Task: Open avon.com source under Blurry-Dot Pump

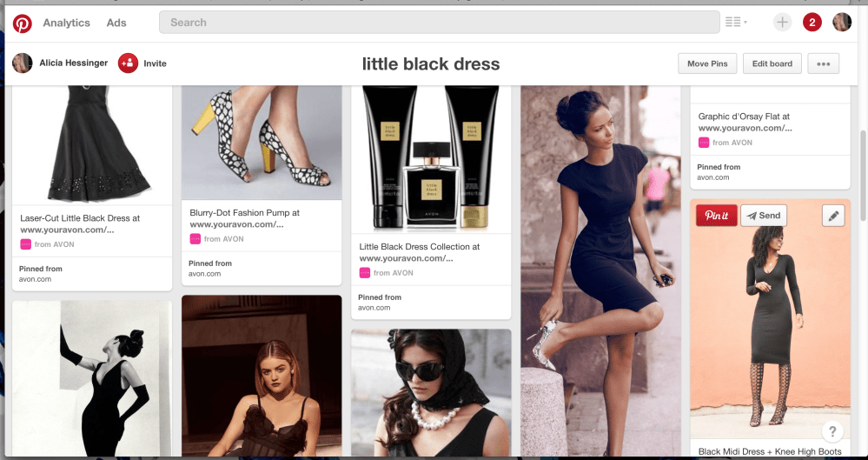Action: point(204,274)
